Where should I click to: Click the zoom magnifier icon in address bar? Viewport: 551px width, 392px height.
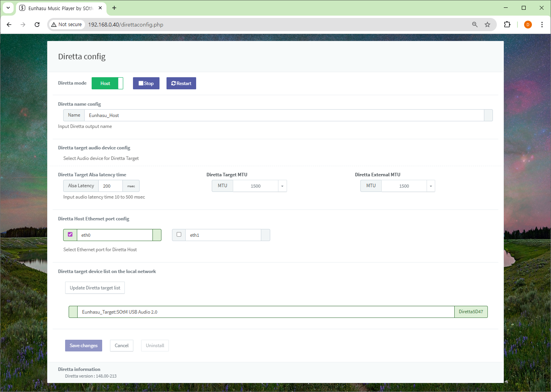pos(475,25)
